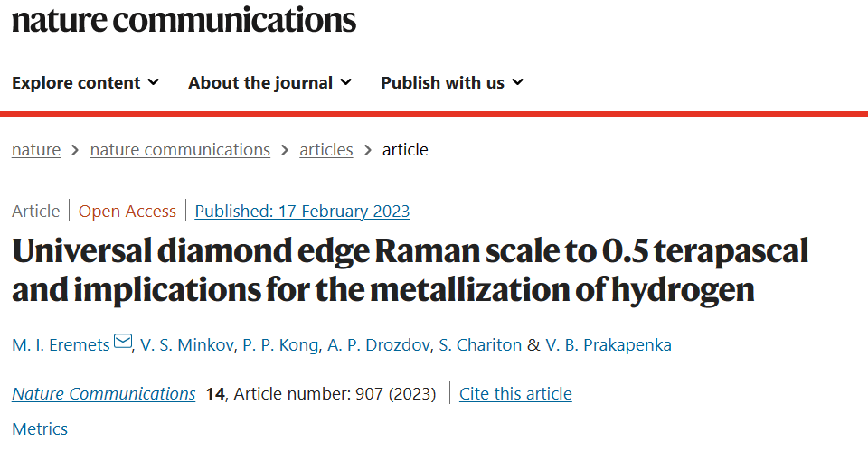Viewport: 868px width, 461px height.
Task: Click the italic Nature Communications journal link
Action: click(x=103, y=393)
